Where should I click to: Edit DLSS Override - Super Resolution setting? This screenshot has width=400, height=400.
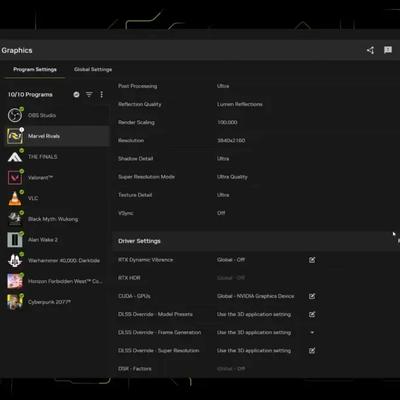(312, 351)
